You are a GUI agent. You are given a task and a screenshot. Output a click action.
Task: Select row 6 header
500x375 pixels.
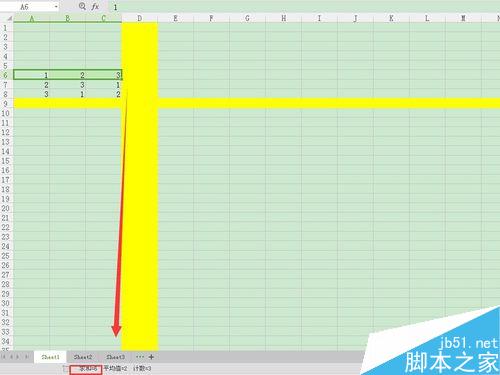click(6, 75)
